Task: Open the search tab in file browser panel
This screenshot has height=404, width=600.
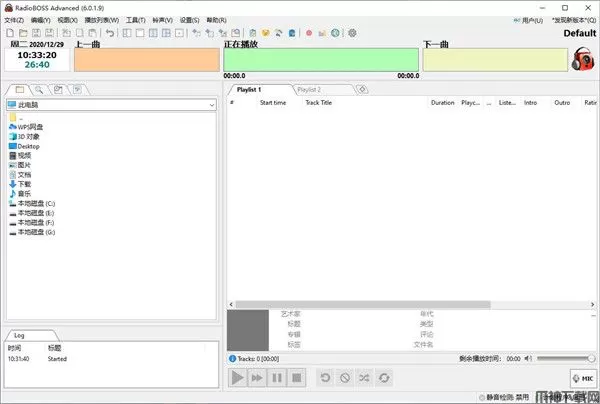Action: [x=39, y=89]
